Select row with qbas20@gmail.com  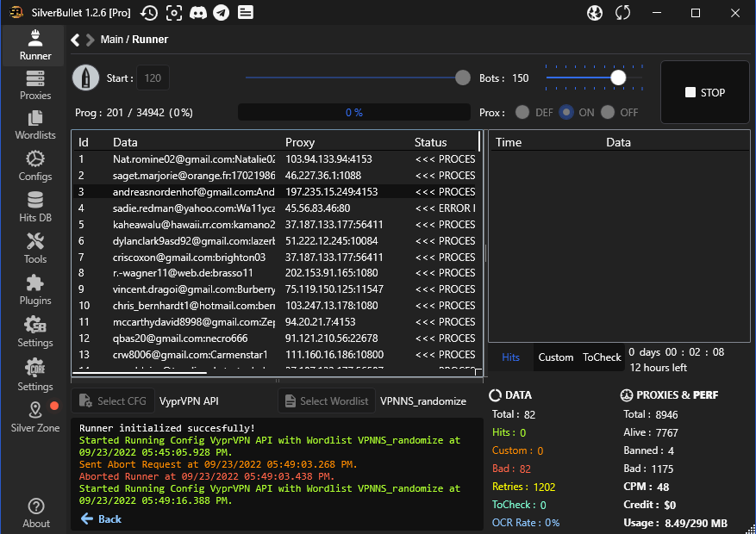tap(274, 338)
